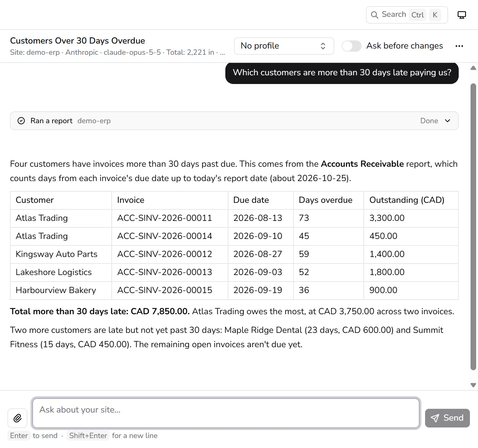The image size is (478, 448).
Task: Click the Lakeshore Logistics cell
Action: [x=61, y=272]
